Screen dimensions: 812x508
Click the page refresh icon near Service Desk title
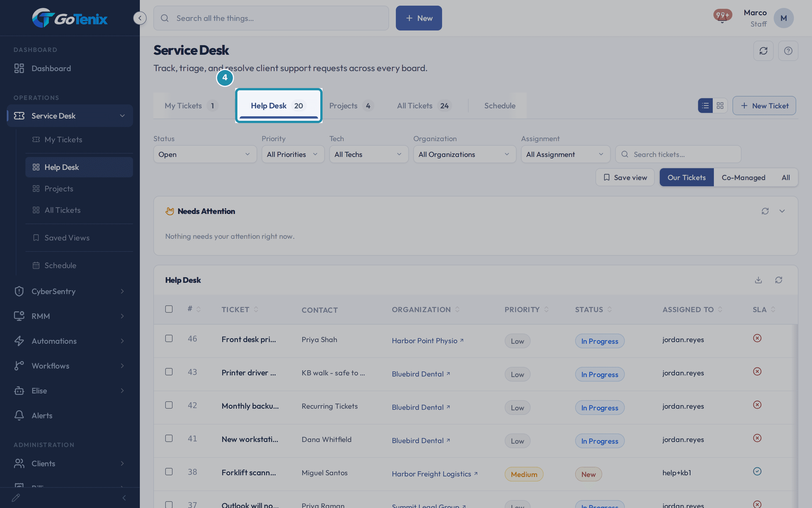pyautogui.click(x=763, y=51)
